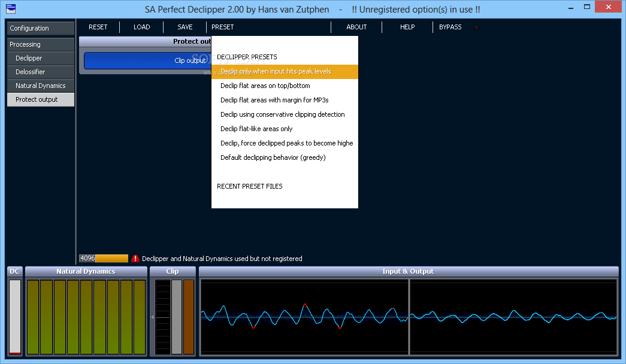Image resolution: width=626 pixels, height=364 pixels.
Task: Select 'Default declipping behavior (greedy)' preset
Action: pyautogui.click(x=285, y=157)
